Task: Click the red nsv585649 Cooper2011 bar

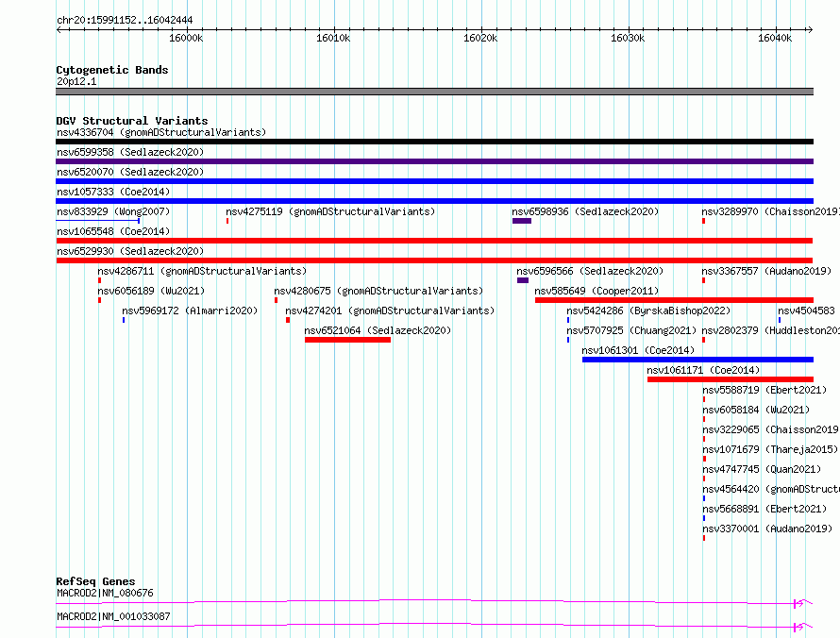Action: [674, 300]
